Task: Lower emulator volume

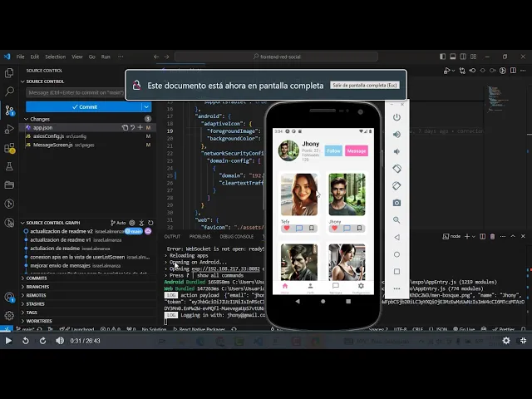Action: click(x=397, y=151)
